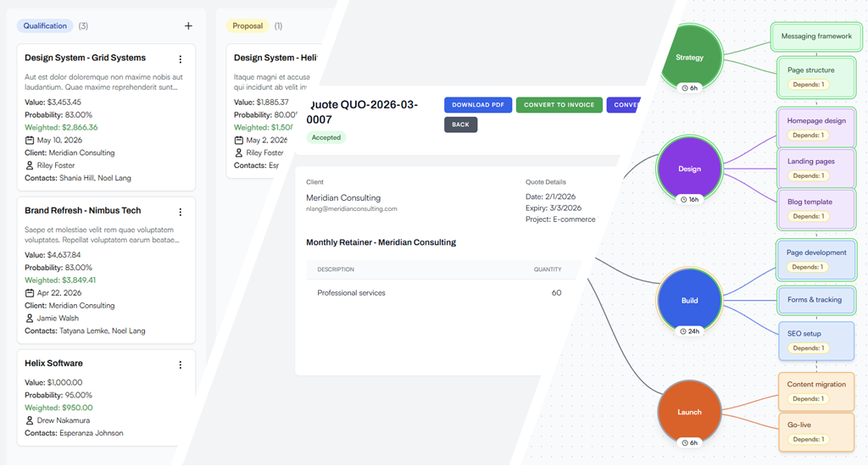Click the 6h clock badge under Launch
The height and width of the screenshot is (466, 868).
click(689, 443)
